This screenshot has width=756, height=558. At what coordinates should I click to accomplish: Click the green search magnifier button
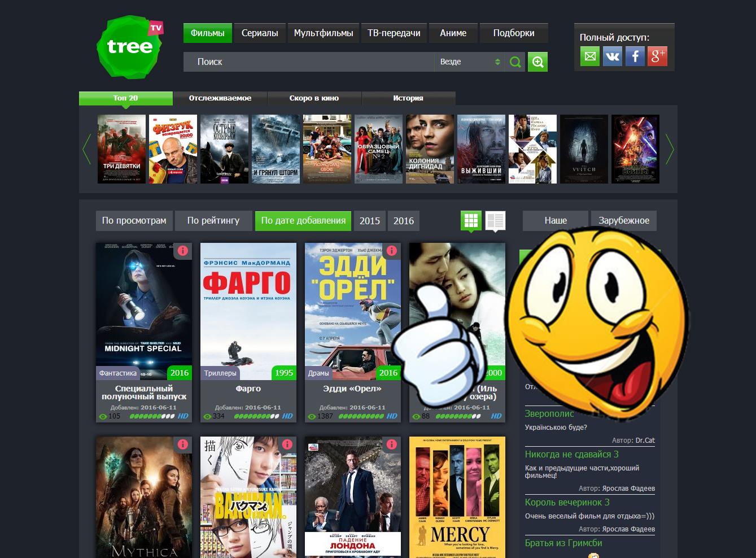pos(515,62)
